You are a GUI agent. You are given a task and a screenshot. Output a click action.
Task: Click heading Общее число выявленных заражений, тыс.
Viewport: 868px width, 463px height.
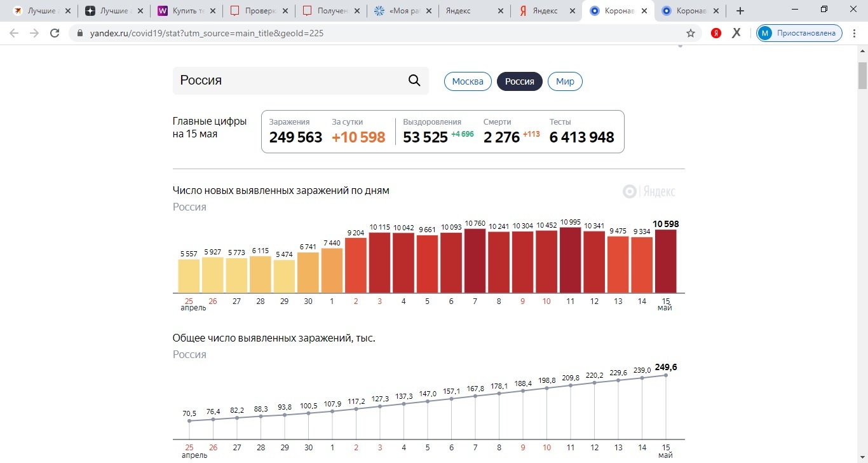(x=274, y=338)
